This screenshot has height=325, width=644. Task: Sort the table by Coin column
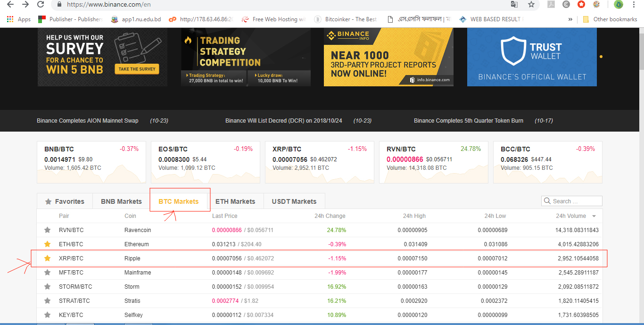coord(130,216)
